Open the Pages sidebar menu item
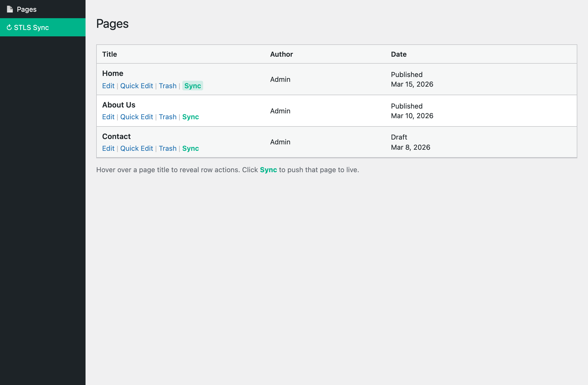 (43, 9)
